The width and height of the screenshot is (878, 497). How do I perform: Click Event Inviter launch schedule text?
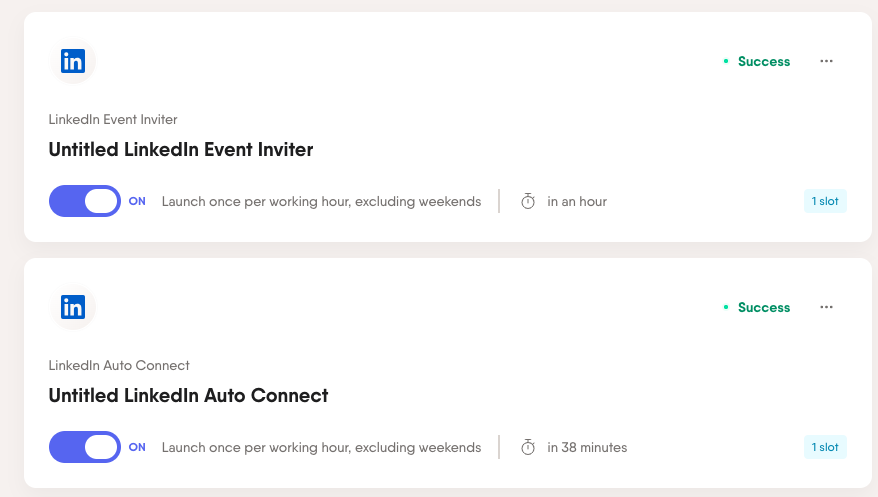[x=321, y=202]
